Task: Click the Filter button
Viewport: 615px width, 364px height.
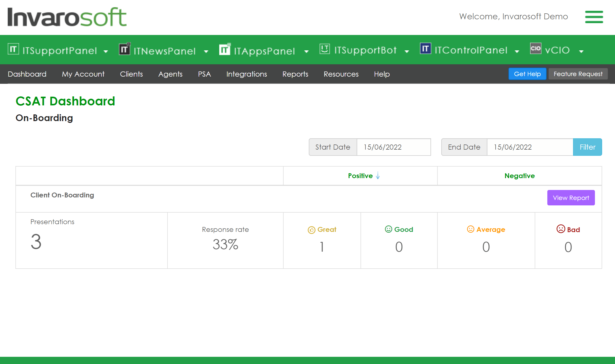Action: [587, 147]
